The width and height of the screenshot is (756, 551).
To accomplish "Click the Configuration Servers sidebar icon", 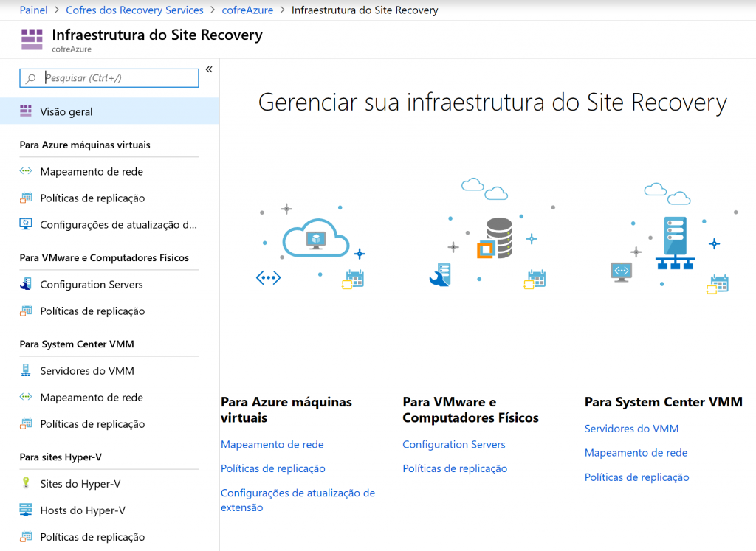I will 26,284.
